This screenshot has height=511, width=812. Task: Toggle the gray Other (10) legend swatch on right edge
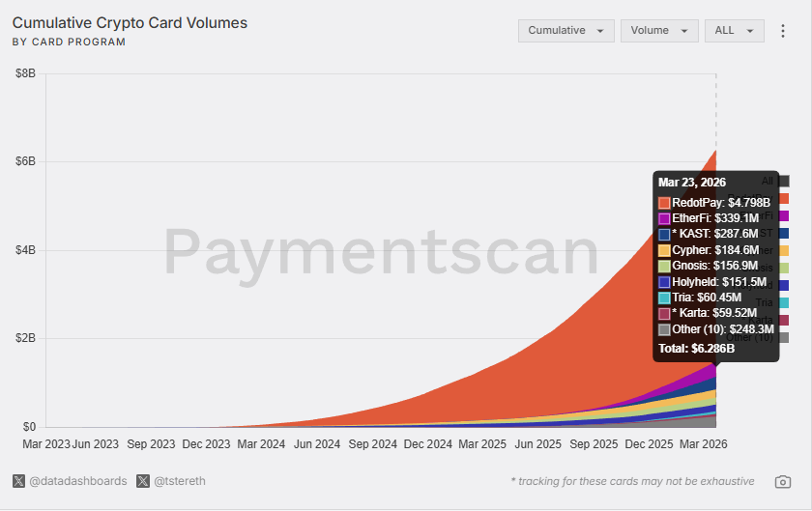pyautogui.click(x=784, y=337)
